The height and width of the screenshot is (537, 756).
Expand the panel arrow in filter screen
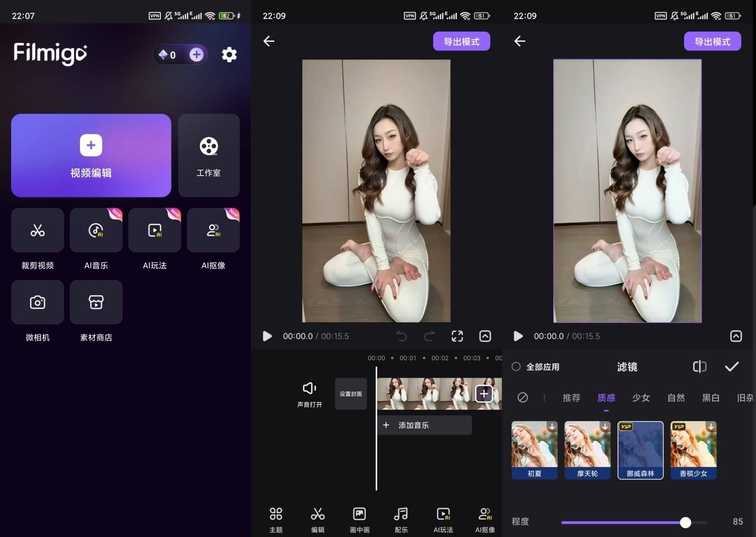(x=736, y=336)
